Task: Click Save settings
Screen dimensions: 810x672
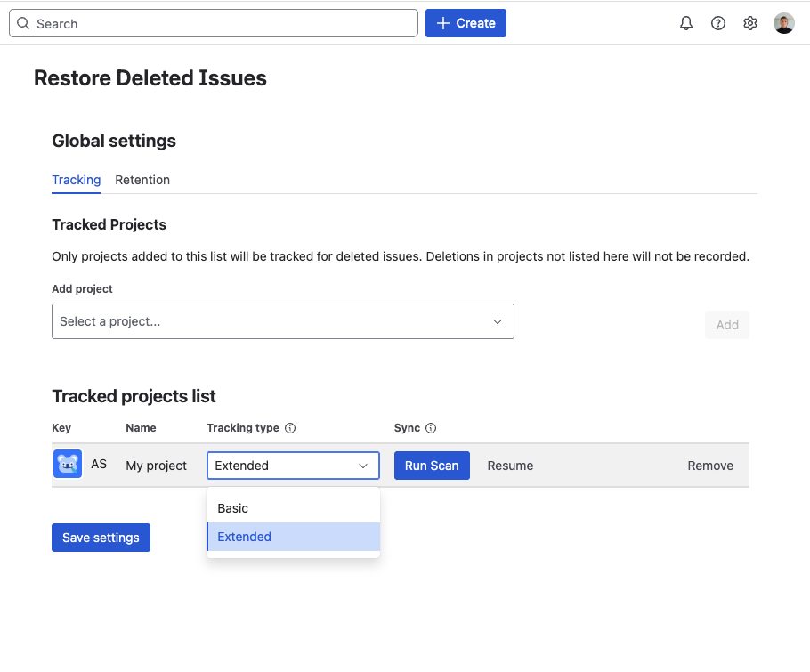Action: click(101, 537)
